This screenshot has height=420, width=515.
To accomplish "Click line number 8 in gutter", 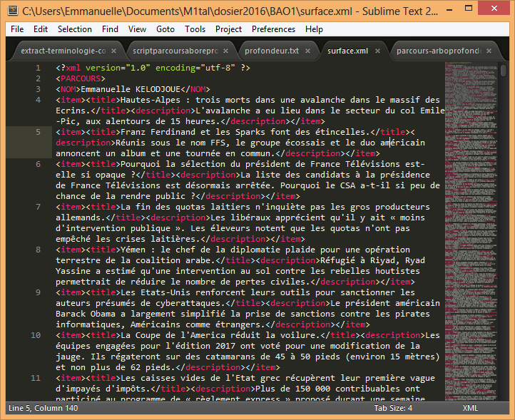I will pyautogui.click(x=38, y=250).
